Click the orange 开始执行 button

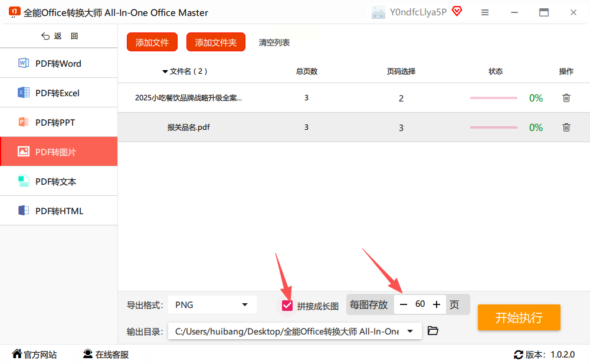(x=519, y=317)
